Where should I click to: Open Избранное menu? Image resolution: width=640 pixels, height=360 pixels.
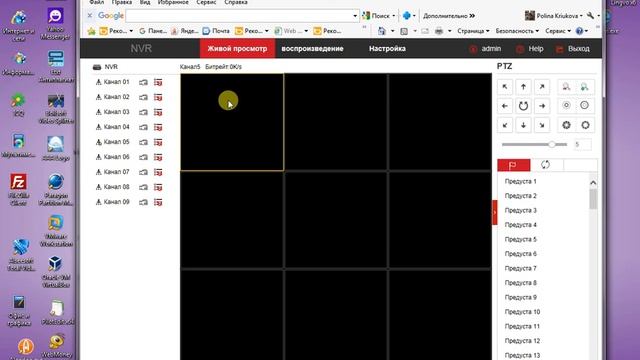click(173, 2)
